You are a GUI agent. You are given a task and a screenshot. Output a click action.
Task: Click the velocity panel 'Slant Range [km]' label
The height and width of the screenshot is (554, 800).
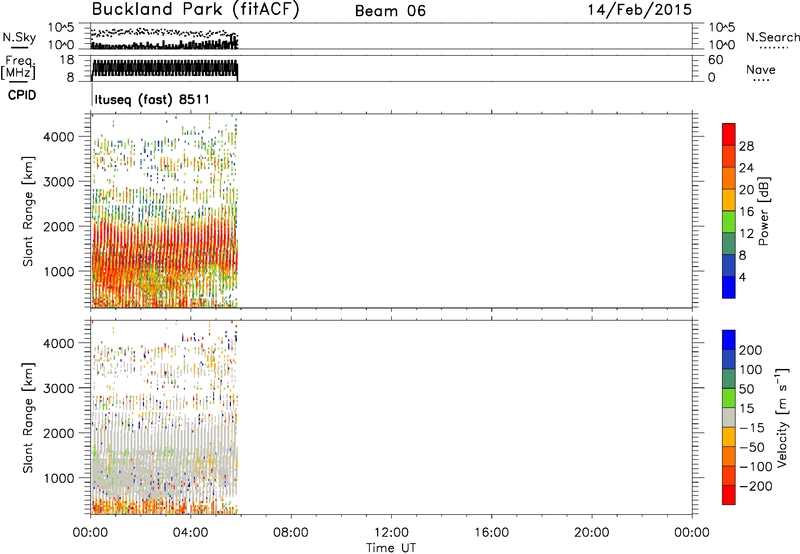(x=28, y=418)
